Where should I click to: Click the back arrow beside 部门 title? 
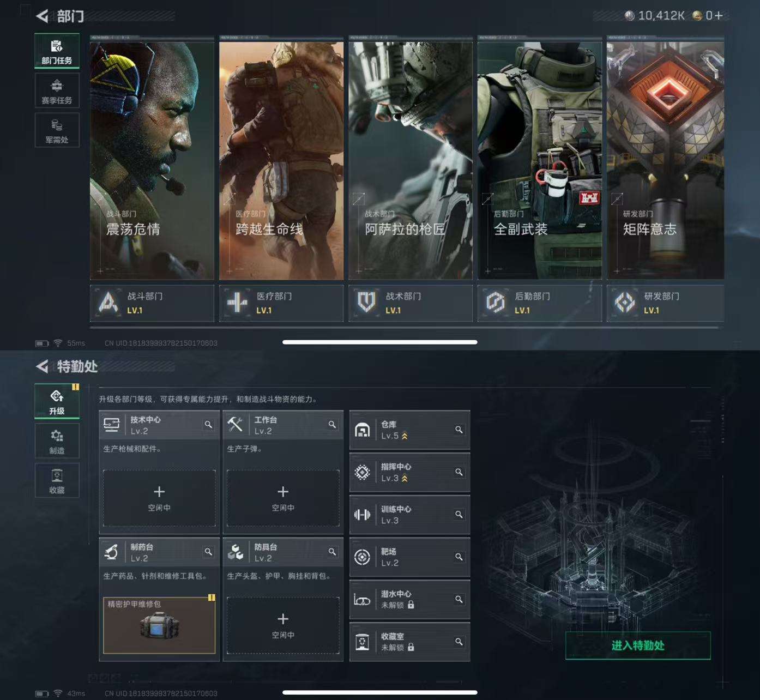coord(42,16)
